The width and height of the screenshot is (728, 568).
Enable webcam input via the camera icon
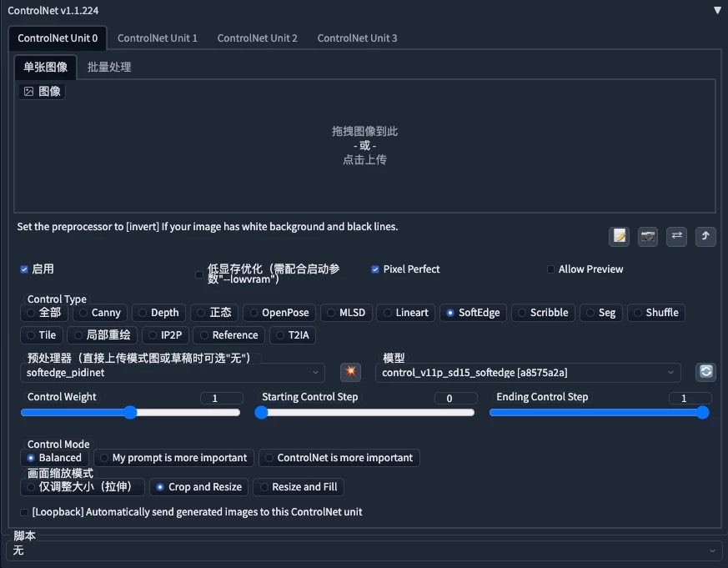[648, 237]
